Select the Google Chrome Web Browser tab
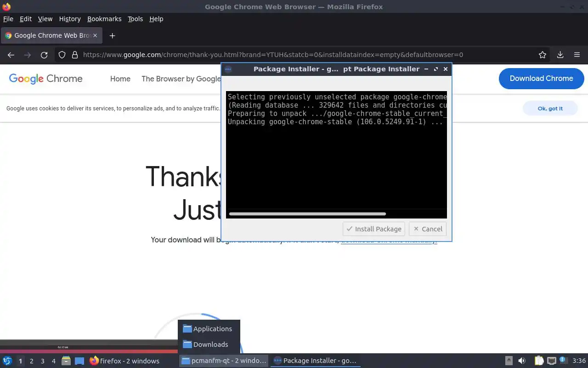The width and height of the screenshot is (588, 368). click(x=51, y=35)
